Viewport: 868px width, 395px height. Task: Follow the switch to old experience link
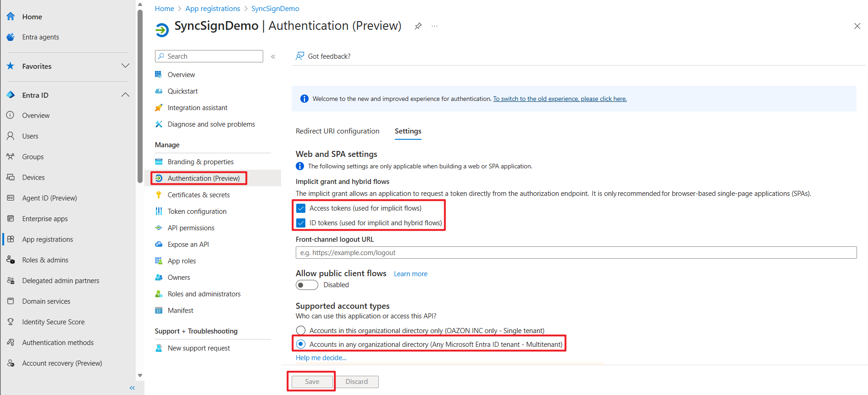pos(559,99)
